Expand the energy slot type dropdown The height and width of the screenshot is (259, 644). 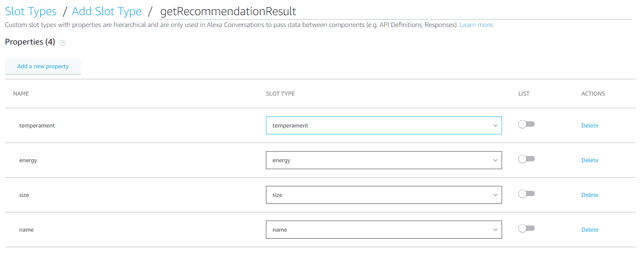383,160
